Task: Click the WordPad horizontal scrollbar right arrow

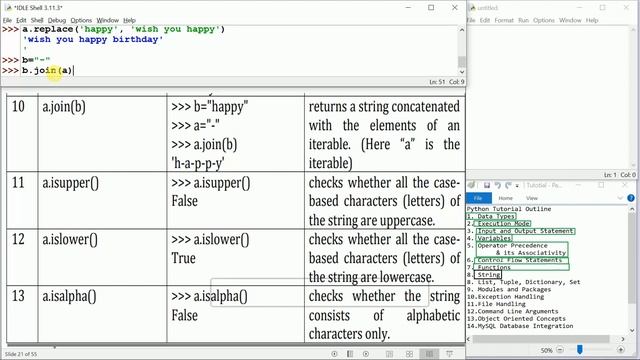Action: click(x=623, y=339)
